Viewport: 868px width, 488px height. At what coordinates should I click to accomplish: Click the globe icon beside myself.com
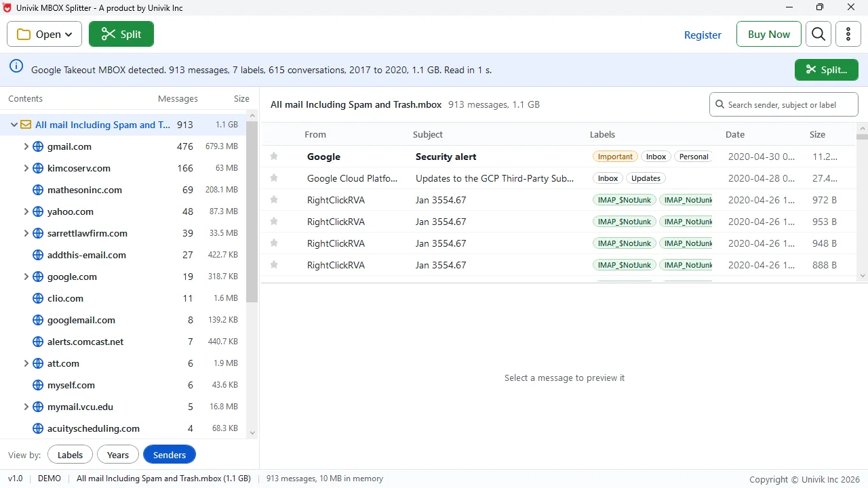coord(38,385)
